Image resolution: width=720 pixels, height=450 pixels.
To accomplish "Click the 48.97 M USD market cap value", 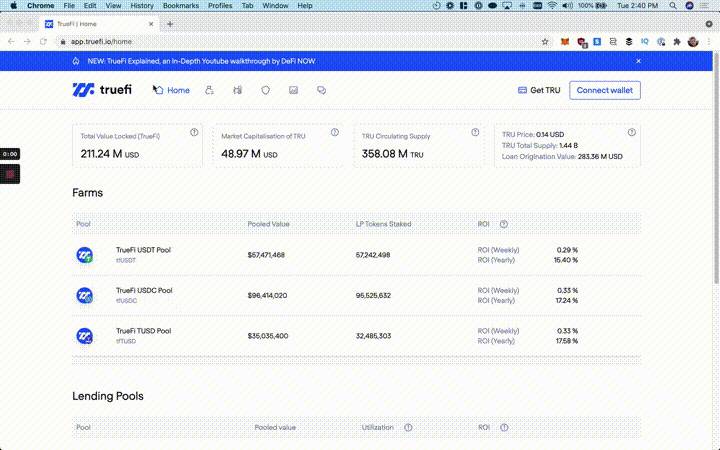I will point(249,154).
